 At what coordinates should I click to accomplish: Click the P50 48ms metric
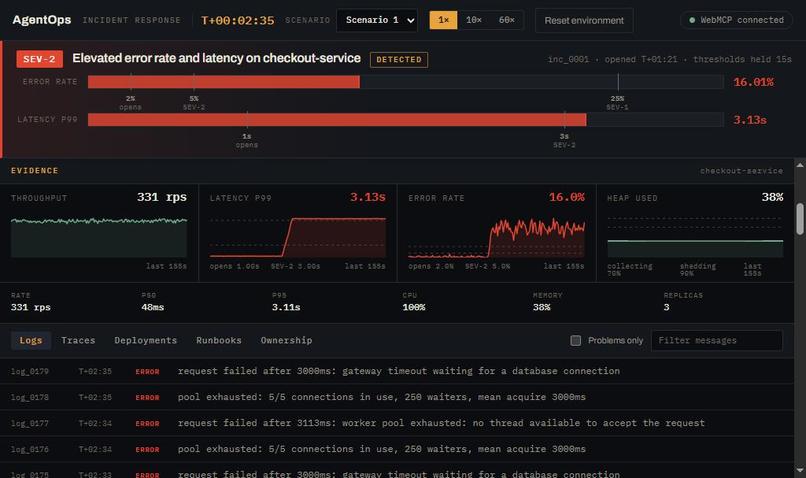pos(153,302)
